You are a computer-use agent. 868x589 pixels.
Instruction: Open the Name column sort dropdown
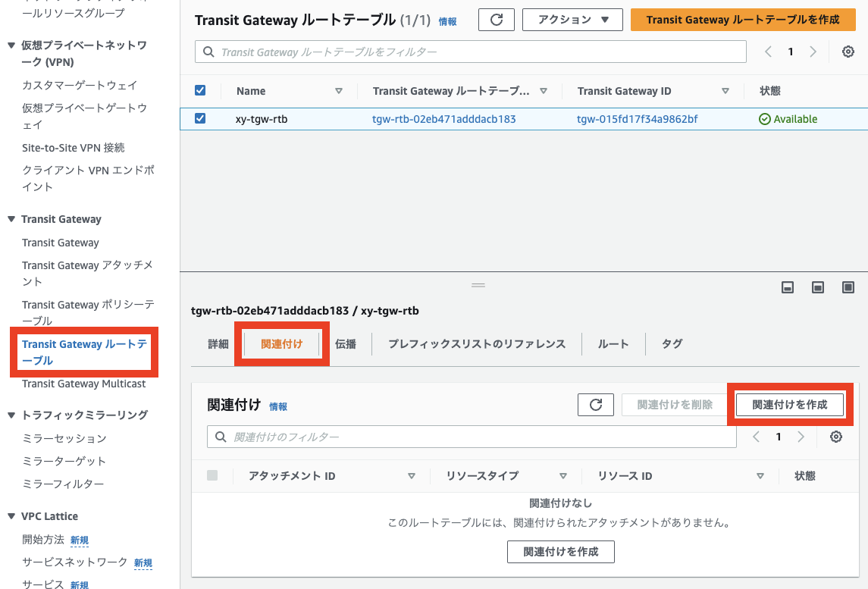coord(338,90)
